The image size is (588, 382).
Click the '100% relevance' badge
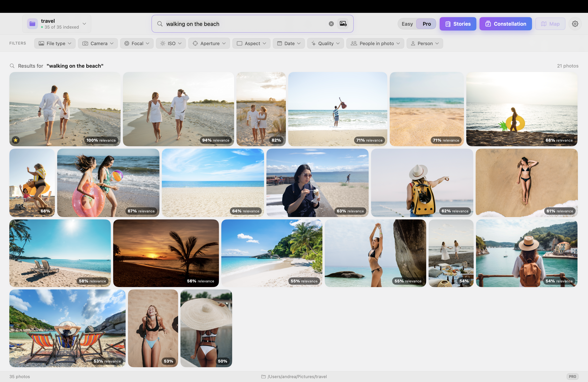pyautogui.click(x=101, y=140)
